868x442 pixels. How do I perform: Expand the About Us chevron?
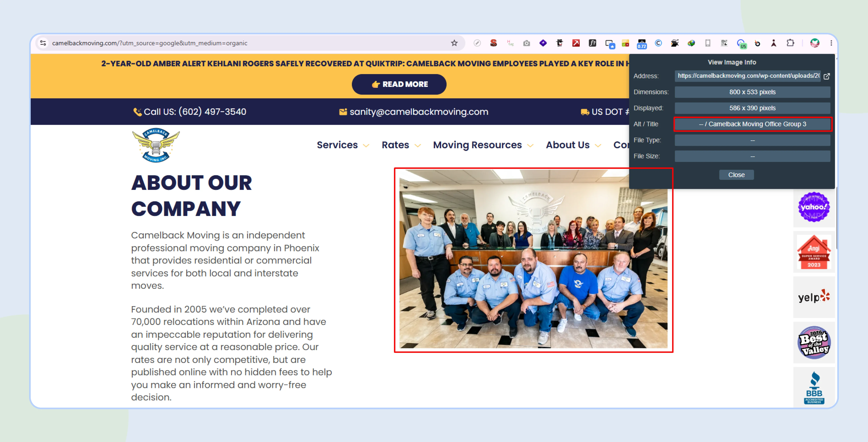click(x=598, y=146)
